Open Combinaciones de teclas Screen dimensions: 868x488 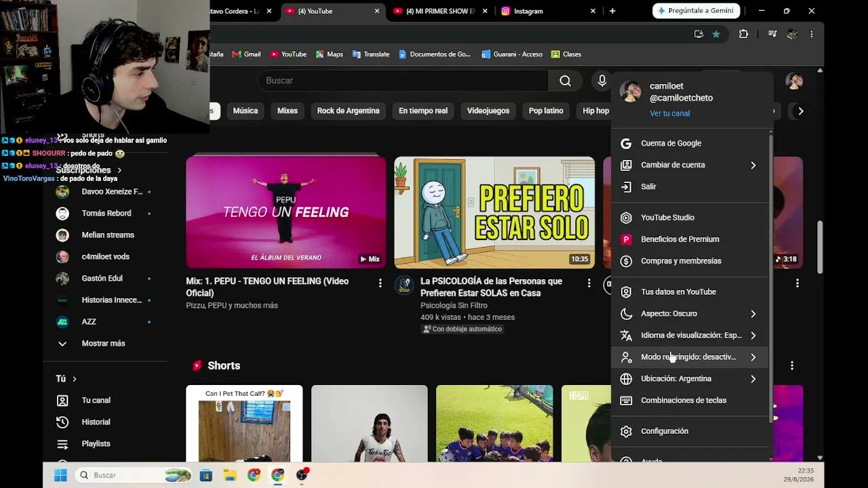point(690,401)
